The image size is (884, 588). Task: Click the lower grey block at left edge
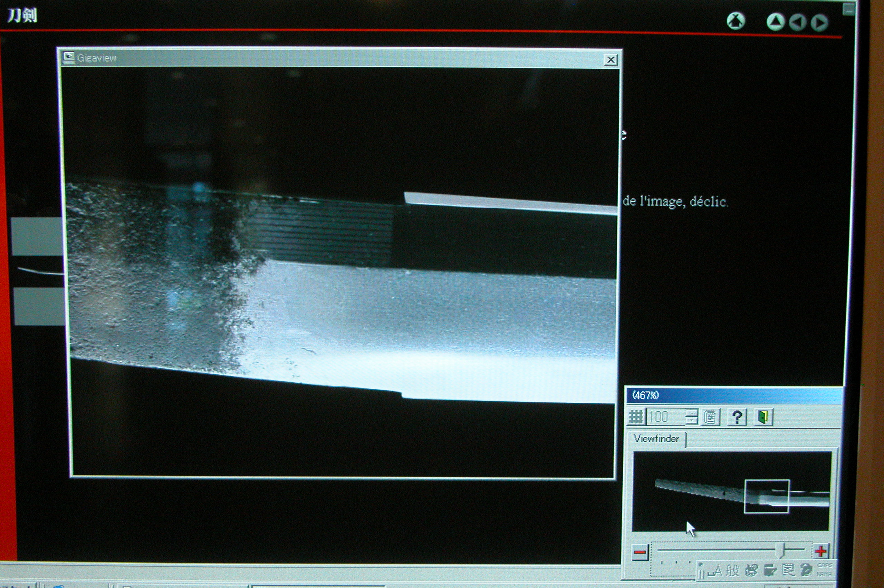[x=39, y=306]
